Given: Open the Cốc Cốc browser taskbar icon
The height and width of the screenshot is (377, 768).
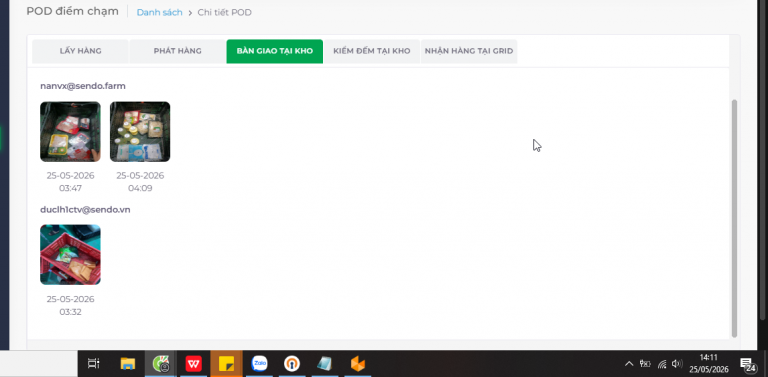Looking at the screenshot, I should point(161,364).
